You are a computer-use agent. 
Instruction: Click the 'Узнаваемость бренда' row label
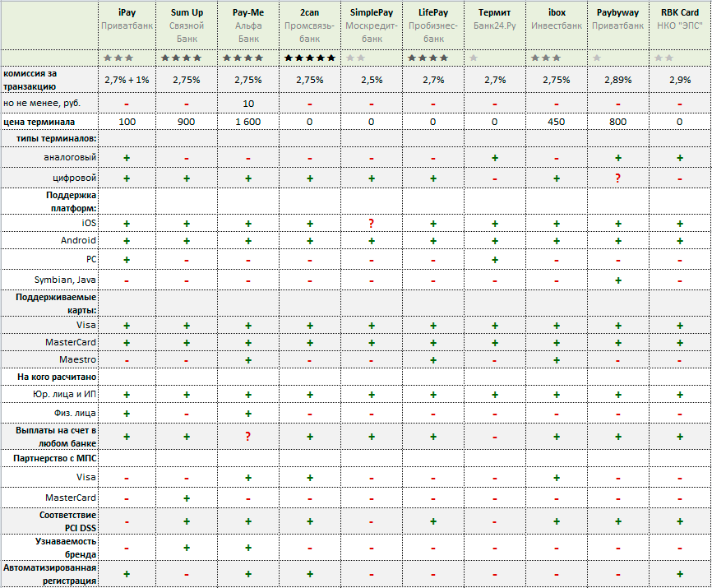(x=66, y=548)
